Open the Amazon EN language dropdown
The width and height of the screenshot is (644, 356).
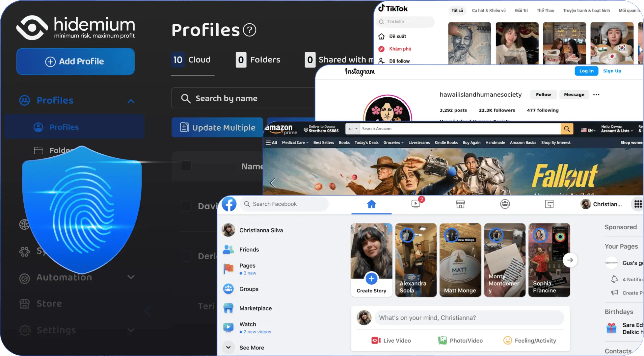tap(588, 130)
